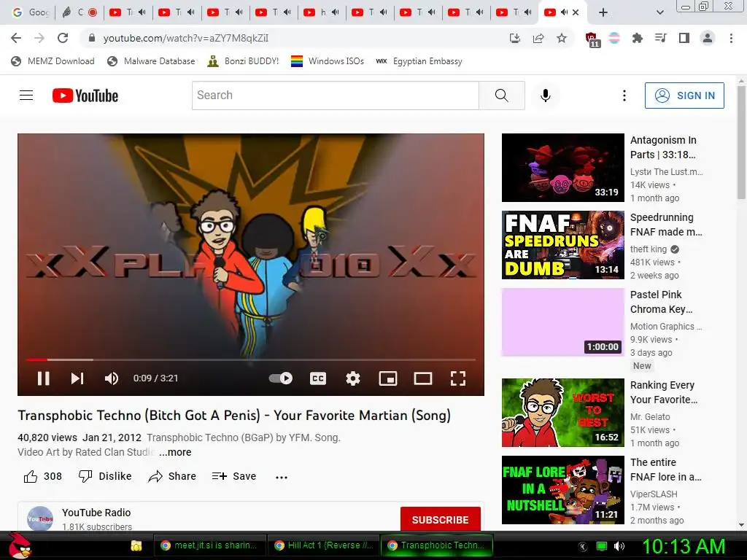Viewport: 747px width, 560px height.
Task: Like the video with thumbs up
Action: (x=43, y=476)
